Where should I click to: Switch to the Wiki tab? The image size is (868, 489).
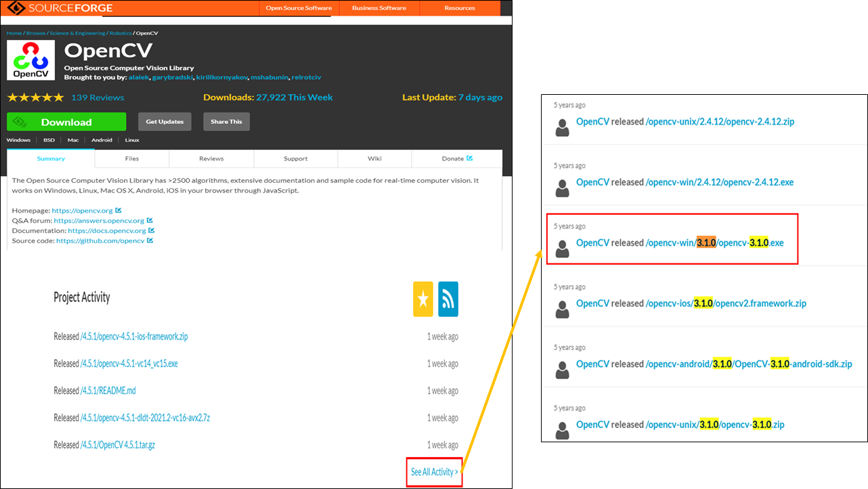pyautogui.click(x=374, y=158)
